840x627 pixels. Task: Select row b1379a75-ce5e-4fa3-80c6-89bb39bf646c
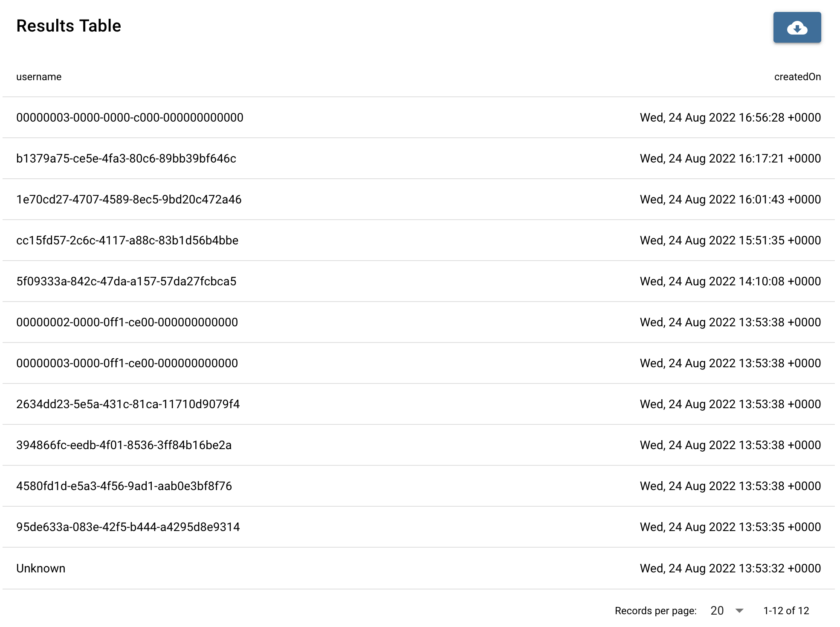(419, 158)
